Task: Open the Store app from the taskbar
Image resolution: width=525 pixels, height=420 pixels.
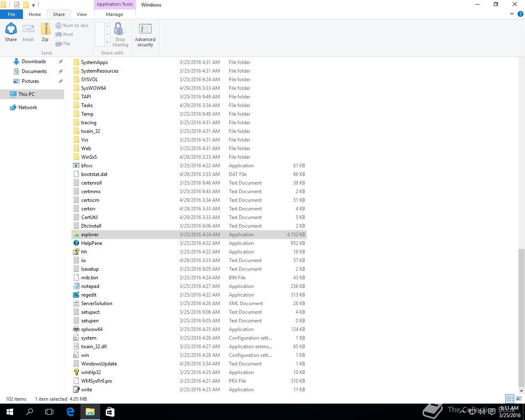Action: tap(110, 412)
